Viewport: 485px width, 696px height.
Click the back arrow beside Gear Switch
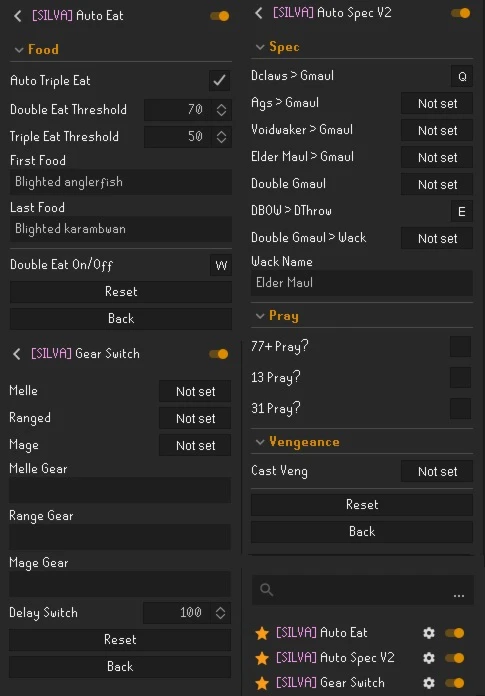coord(16,354)
